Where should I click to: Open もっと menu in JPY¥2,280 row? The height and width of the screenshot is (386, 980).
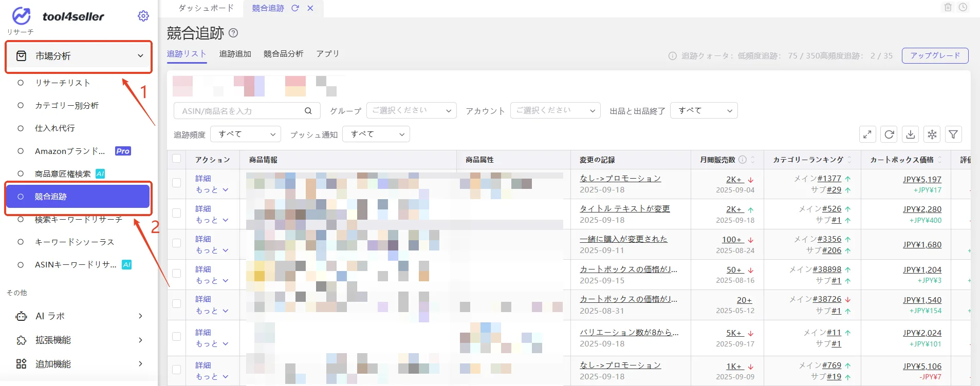click(x=212, y=220)
